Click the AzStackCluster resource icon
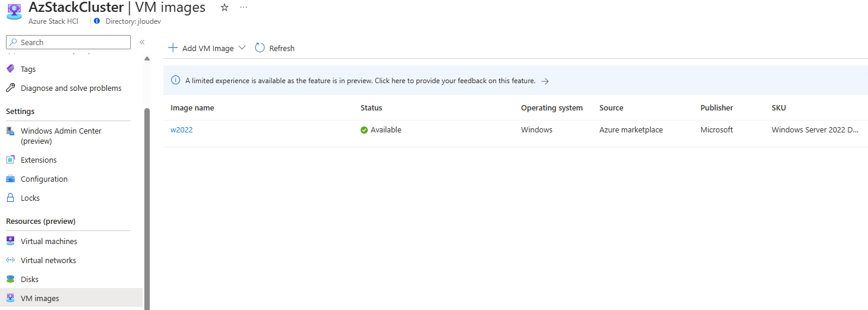The image size is (868, 310). [x=14, y=12]
